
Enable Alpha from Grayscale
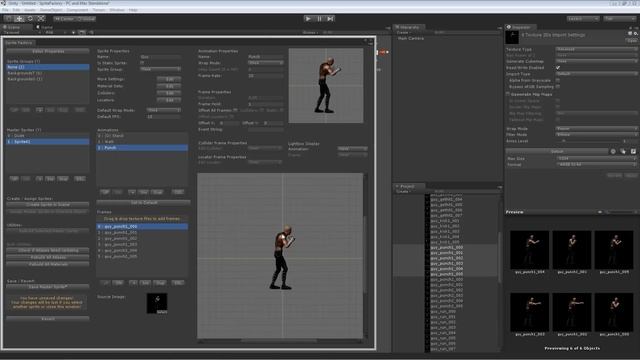point(558,80)
